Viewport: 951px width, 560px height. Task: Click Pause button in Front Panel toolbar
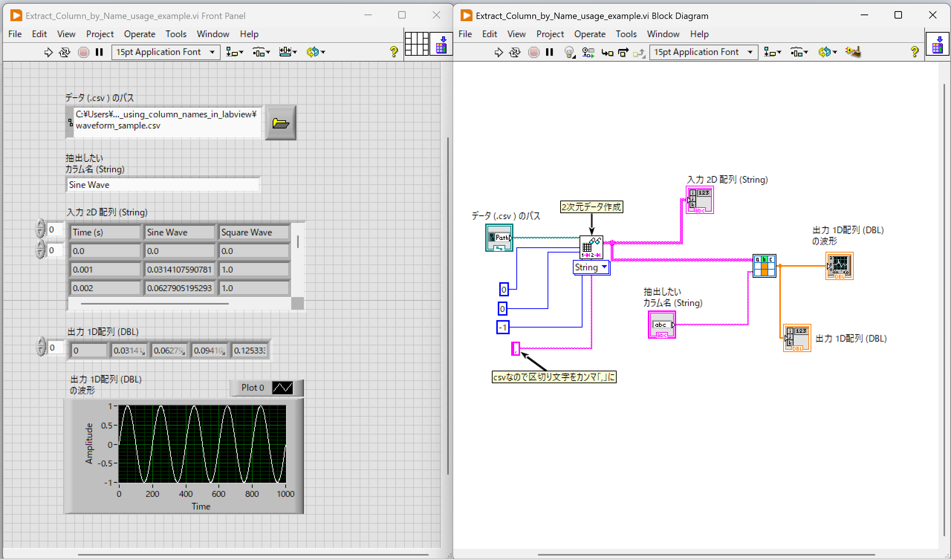pyautogui.click(x=99, y=52)
